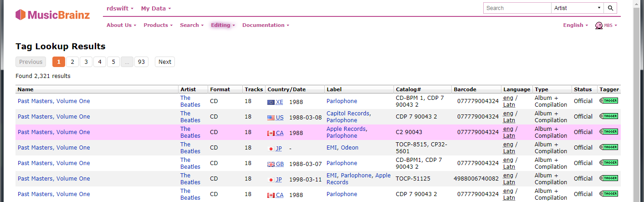Click the Tagger icon for US release
This screenshot has height=202, width=644.
point(608,116)
